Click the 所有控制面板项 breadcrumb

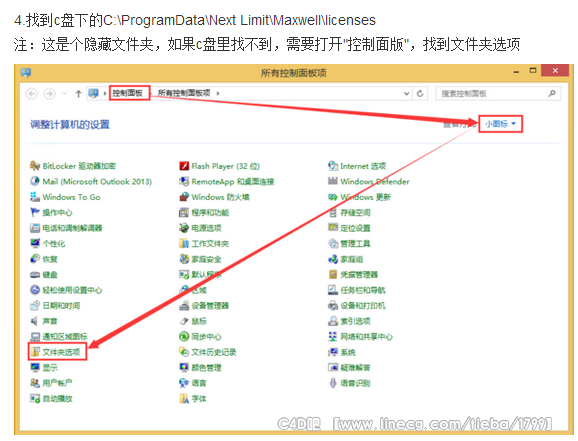pyautogui.click(x=184, y=93)
